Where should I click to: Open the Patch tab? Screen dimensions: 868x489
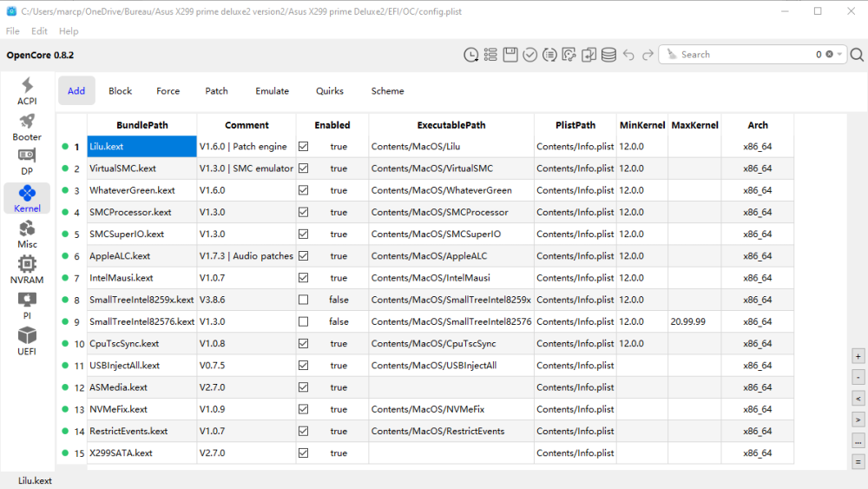tap(216, 91)
